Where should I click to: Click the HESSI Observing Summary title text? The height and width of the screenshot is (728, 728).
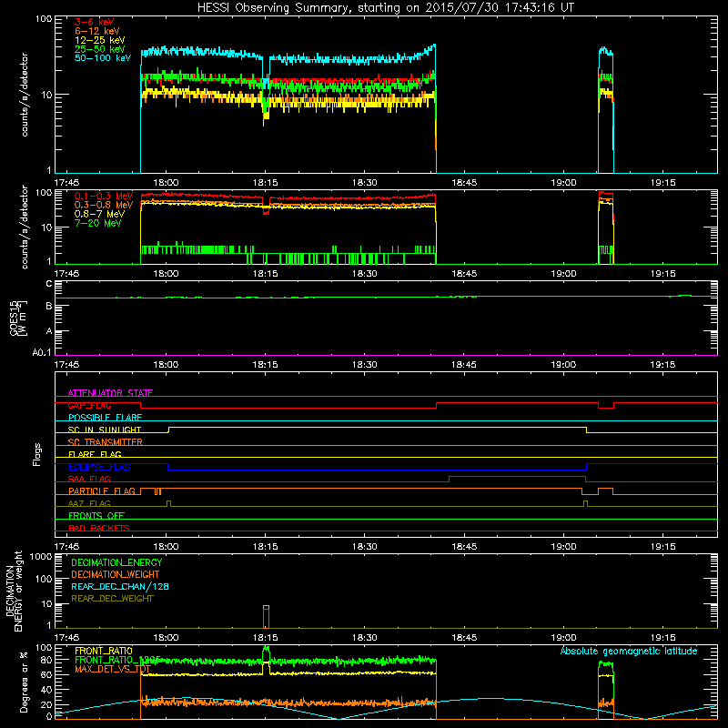385,8
